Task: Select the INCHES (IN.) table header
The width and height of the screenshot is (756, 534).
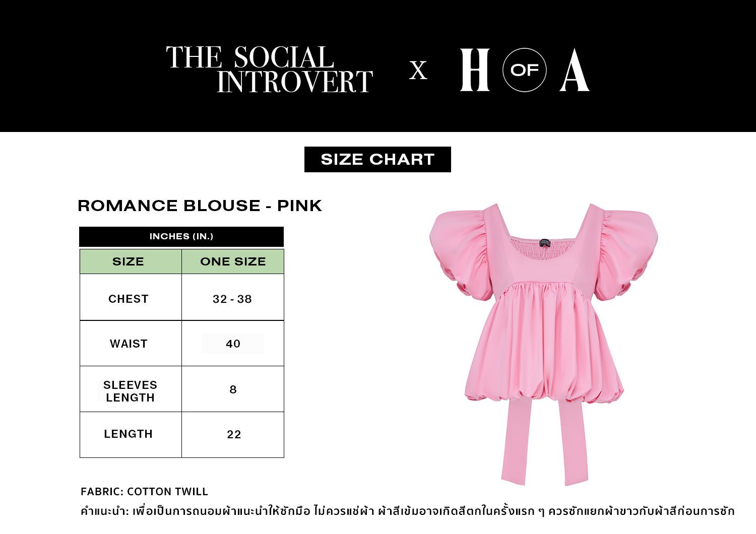Action: pyautogui.click(x=181, y=236)
